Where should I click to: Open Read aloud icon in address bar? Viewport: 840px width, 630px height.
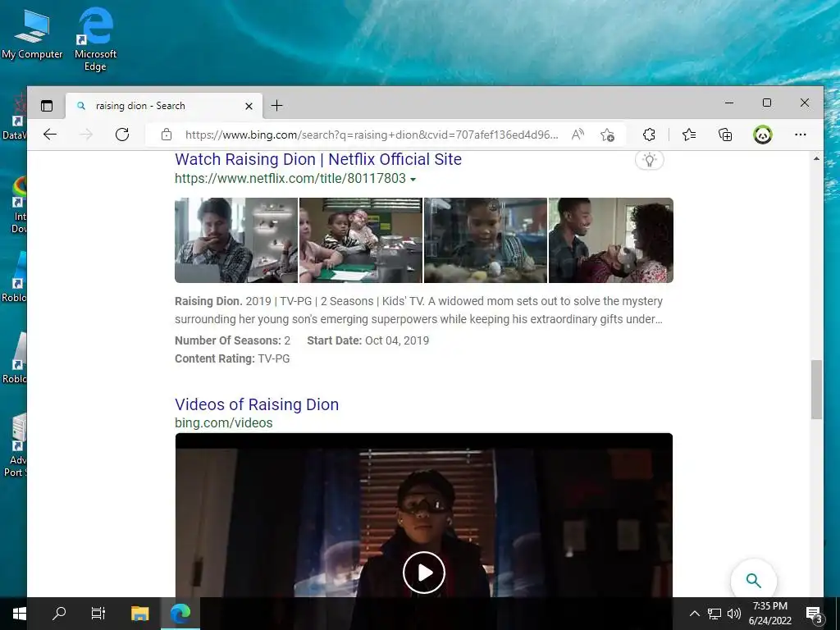pyautogui.click(x=577, y=135)
